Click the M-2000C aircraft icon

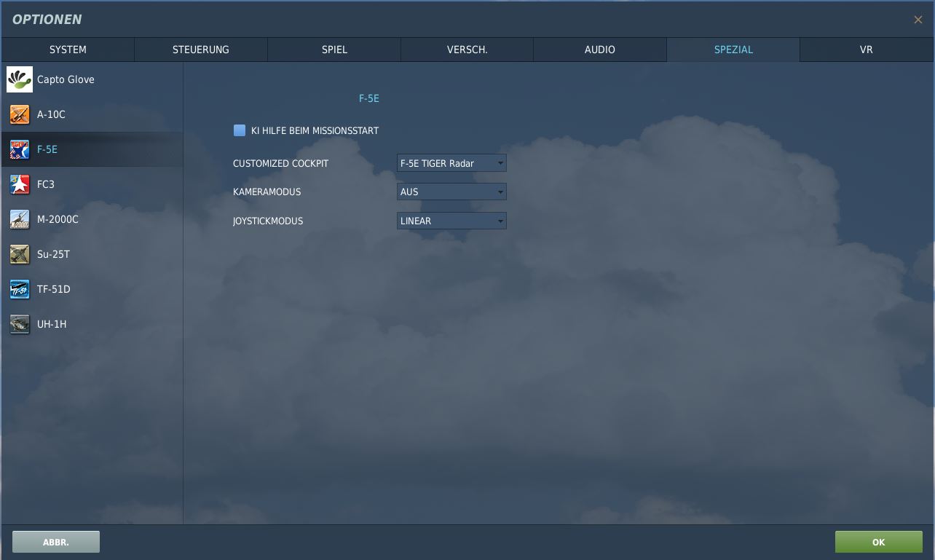click(x=20, y=219)
